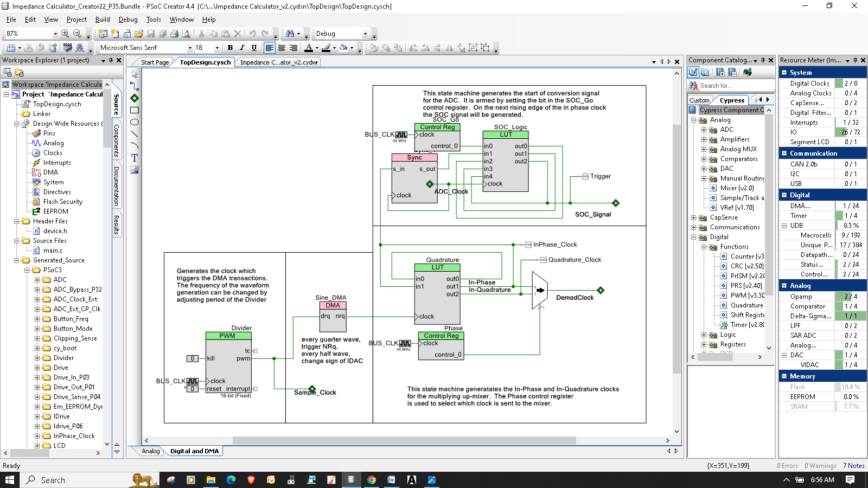Click the Find binoculars icon
Viewport: 868px width, 488px height.
(x=290, y=34)
